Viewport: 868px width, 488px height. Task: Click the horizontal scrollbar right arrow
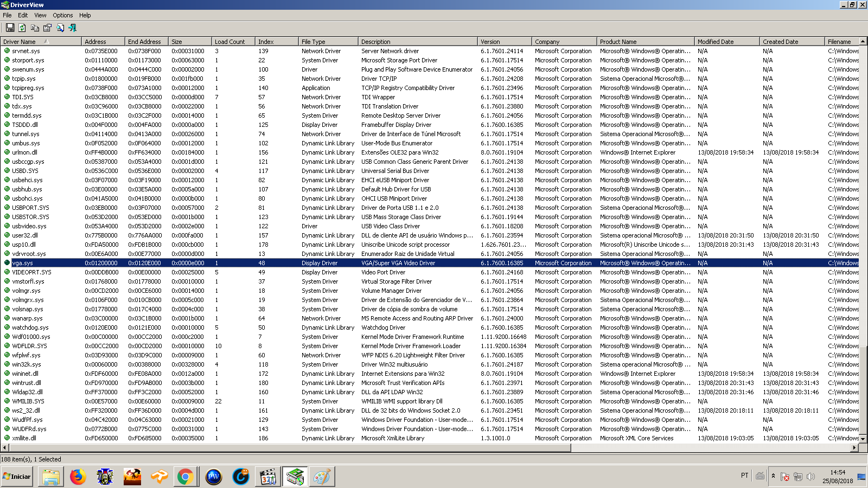point(854,448)
